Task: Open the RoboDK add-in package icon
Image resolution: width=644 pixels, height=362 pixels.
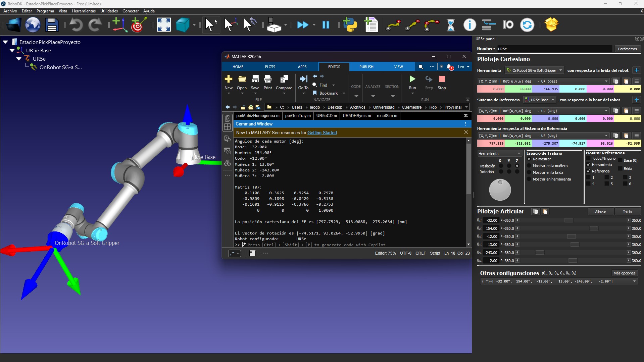Action: (x=551, y=25)
